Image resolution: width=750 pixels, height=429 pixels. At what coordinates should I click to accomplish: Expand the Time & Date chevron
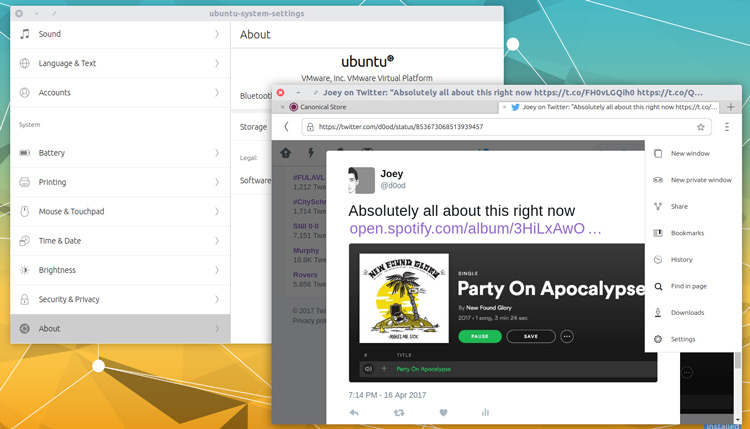point(217,241)
